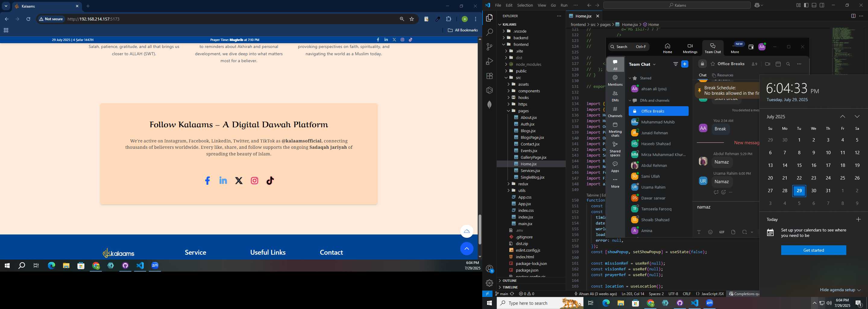Viewport: 868px width, 309px height.
Task: Open File Explorer from right taskbar
Action: (x=621, y=303)
